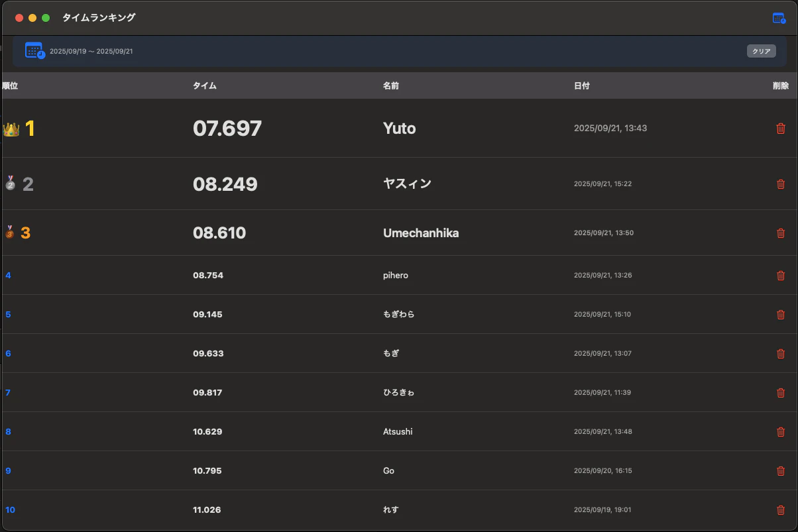The height and width of the screenshot is (532, 798).
Task: Click bronze medal icon for rank 3
Action: [x=9, y=232]
